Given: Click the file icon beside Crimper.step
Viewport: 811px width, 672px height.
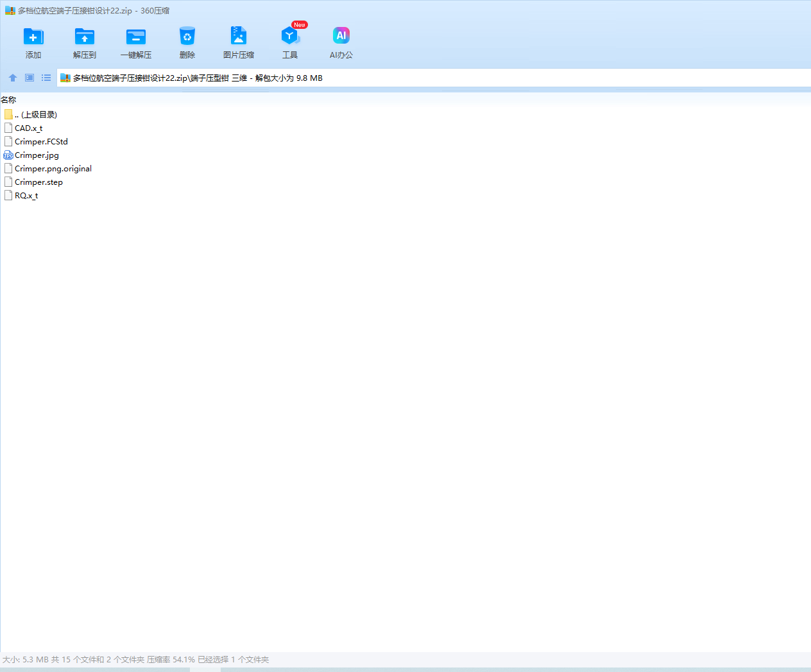Looking at the screenshot, I should [8, 182].
